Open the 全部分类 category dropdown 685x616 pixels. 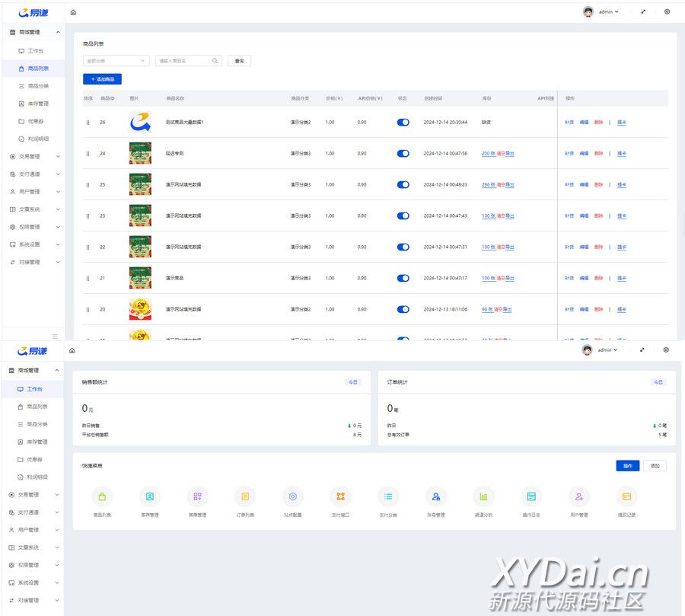[x=116, y=61]
